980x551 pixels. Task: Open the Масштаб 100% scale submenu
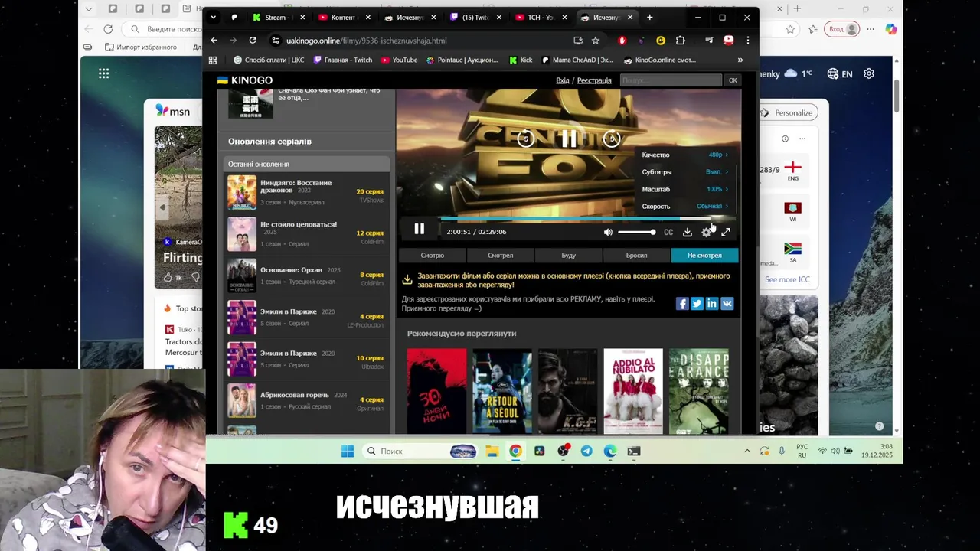tap(685, 189)
